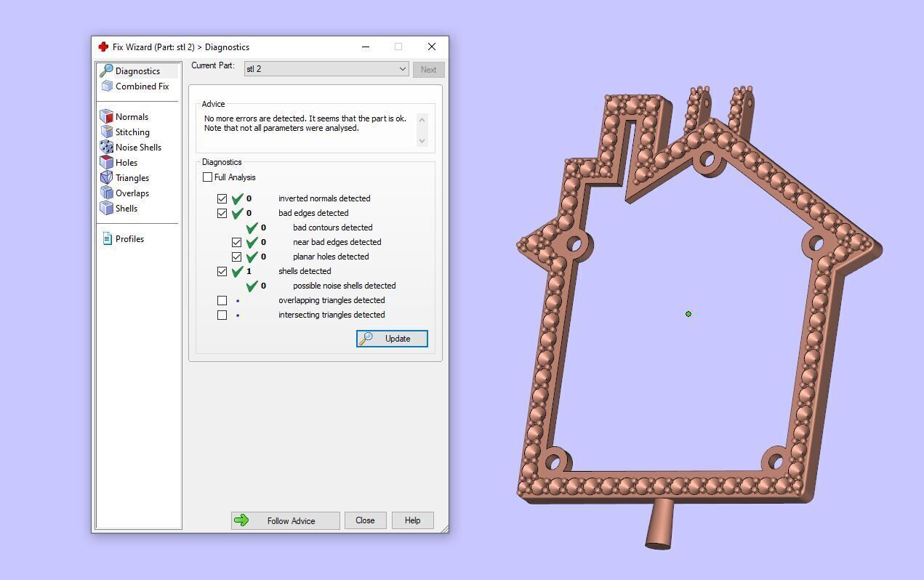Screen dimensions: 924x580
Task: Click the Next button
Action: [428, 70]
